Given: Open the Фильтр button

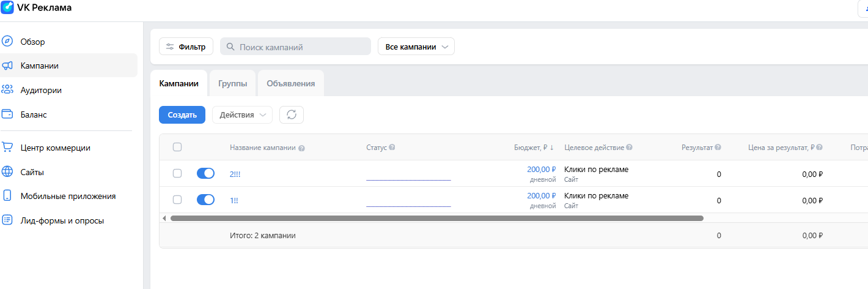Looking at the screenshot, I should [x=186, y=47].
